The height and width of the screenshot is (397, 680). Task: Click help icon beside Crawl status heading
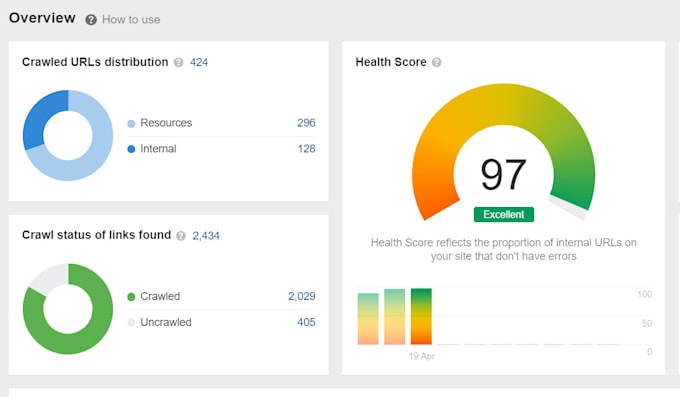(181, 236)
